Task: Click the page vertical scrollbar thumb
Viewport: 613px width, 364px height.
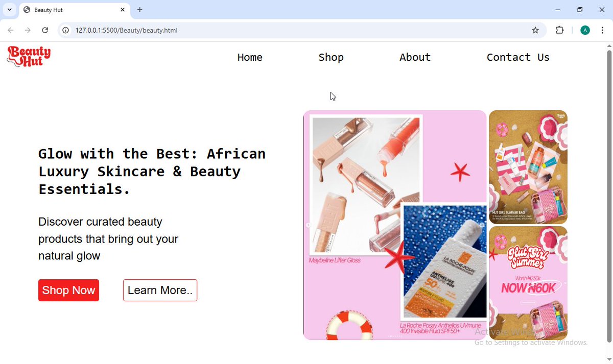Action: pos(608,197)
